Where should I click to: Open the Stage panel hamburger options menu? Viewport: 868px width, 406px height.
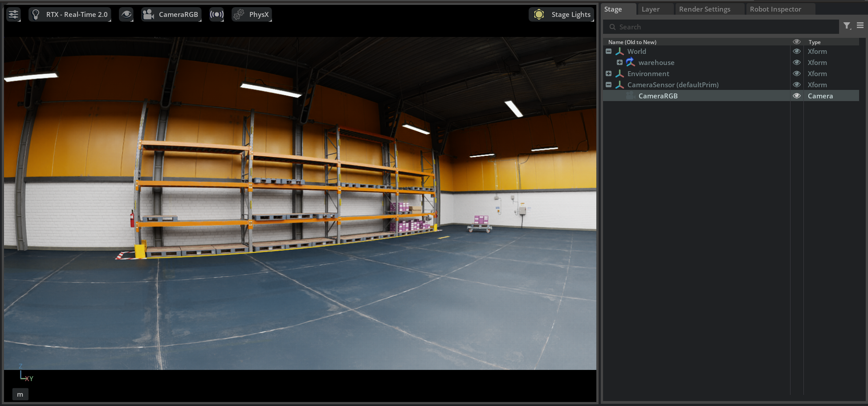(860, 26)
